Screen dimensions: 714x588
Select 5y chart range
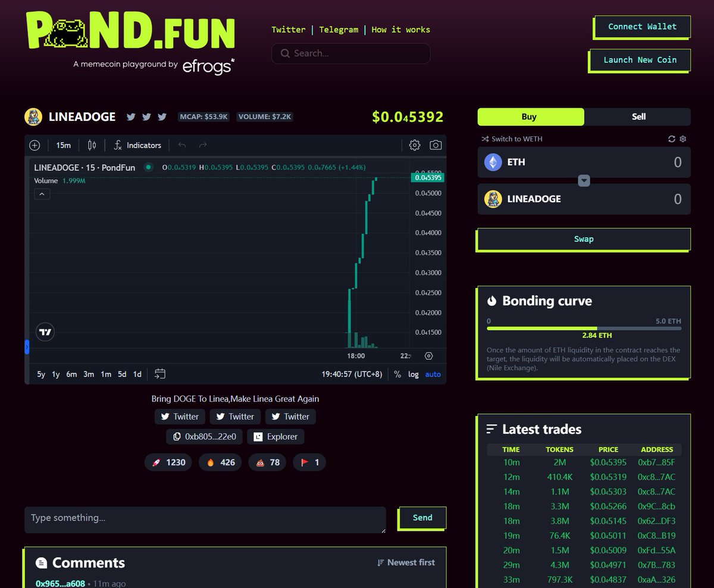pos(41,374)
